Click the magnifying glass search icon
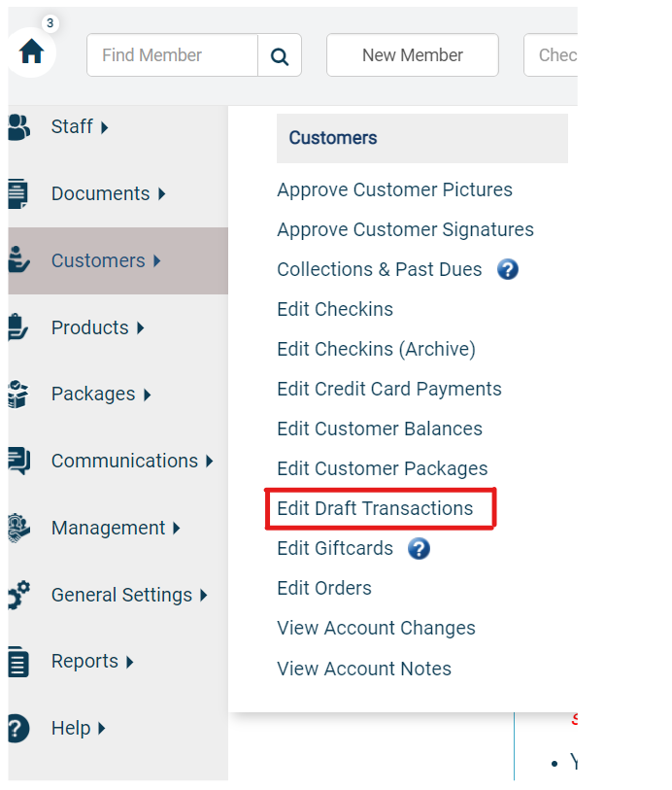672x790 pixels. pos(280,56)
